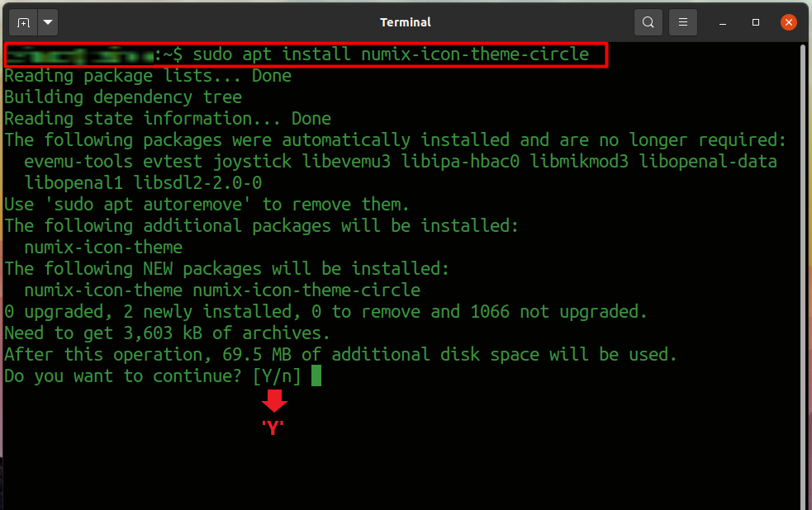Click the 'sudo apt autoremove' hint line

click(207, 205)
